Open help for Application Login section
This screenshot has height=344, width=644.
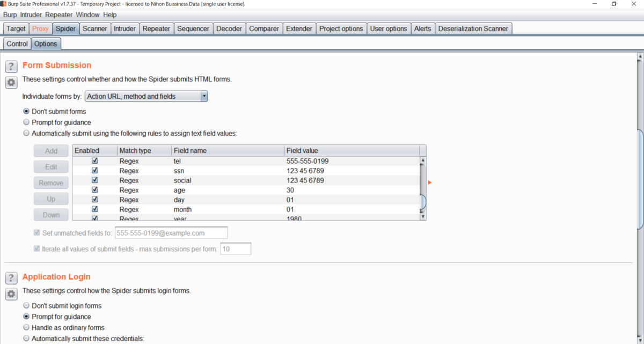tap(11, 278)
